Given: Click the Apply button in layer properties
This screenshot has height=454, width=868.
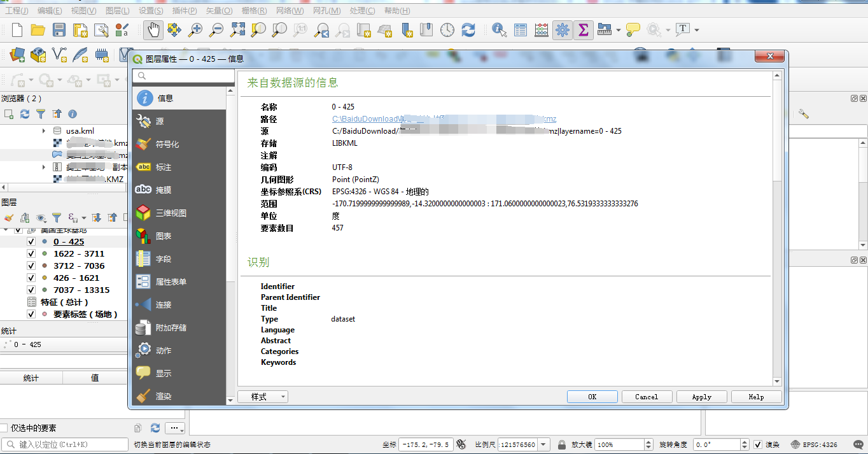Looking at the screenshot, I should coord(701,396).
